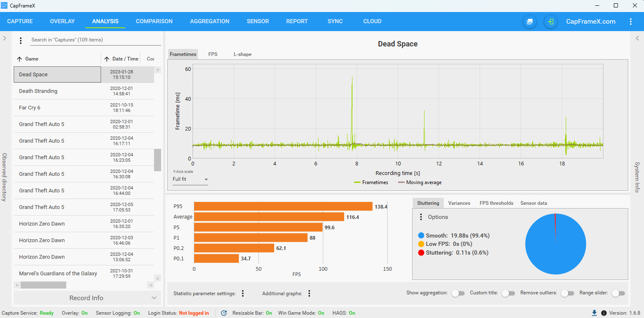The height and width of the screenshot is (318, 644).
Task: Enable Custom title switch
Action: (508, 293)
